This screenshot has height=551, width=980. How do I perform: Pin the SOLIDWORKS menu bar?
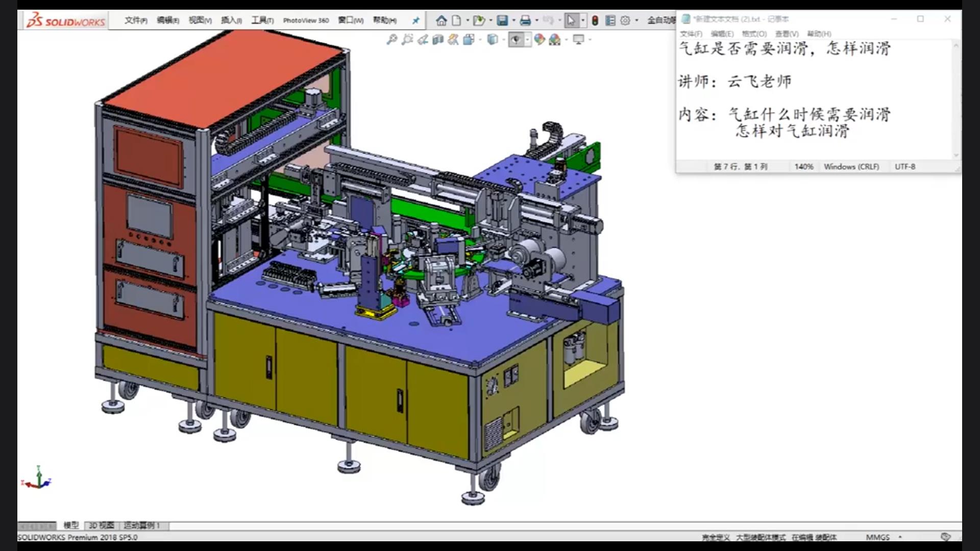pyautogui.click(x=416, y=20)
